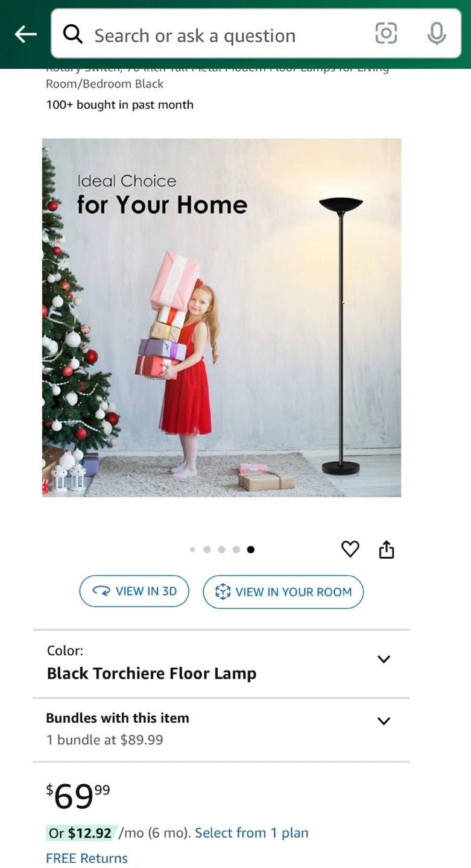
Task: Click VIEW IN YOUR ROOM button
Action: [283, 592]
